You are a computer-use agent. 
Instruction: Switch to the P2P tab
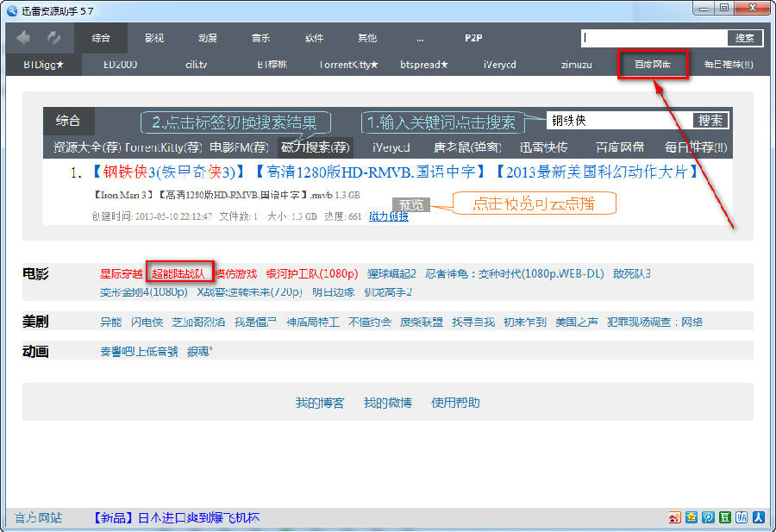pyautogui.click(x=473, y=38)
